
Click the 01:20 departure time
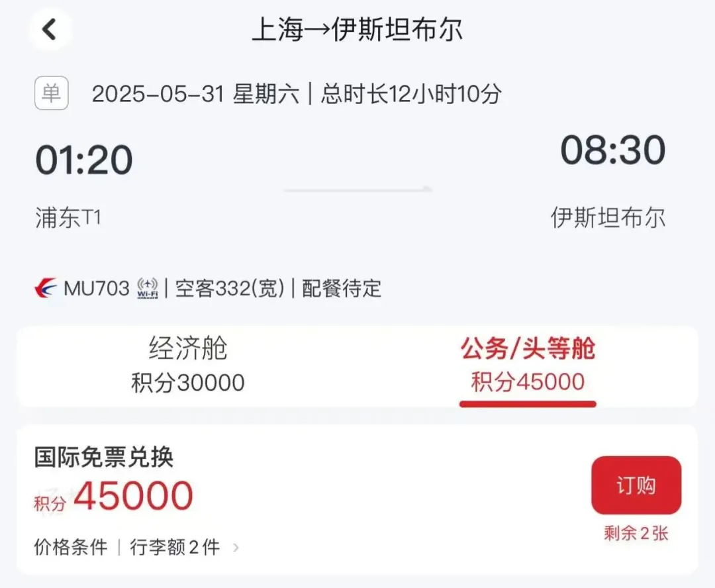[84, 160]
